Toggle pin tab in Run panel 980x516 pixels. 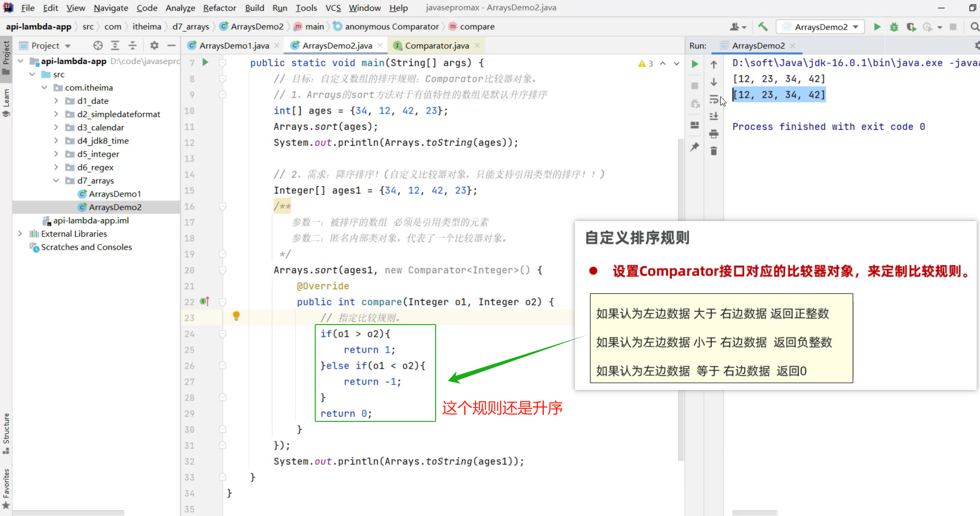tap(695, 147)
